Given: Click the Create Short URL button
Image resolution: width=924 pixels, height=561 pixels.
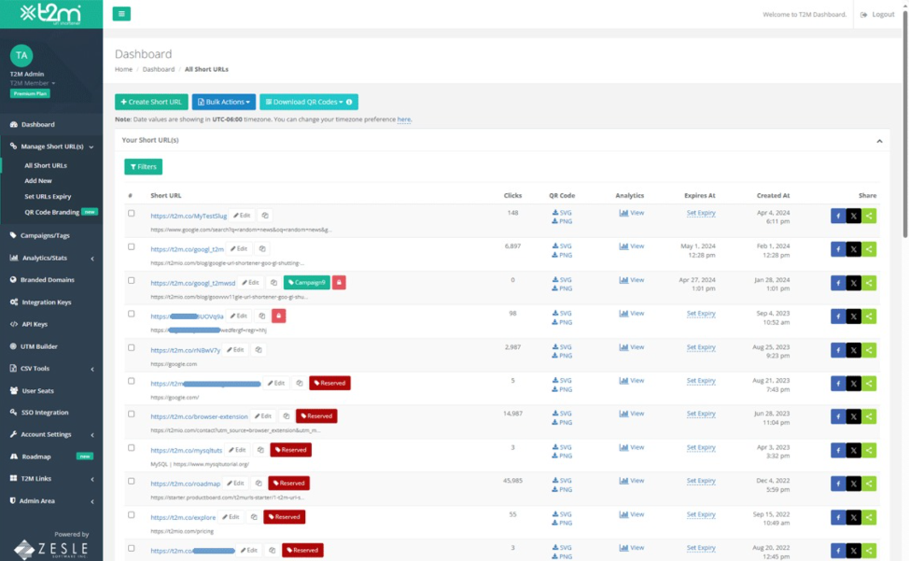Looking at the screenshot, I should tap(151, 102).
